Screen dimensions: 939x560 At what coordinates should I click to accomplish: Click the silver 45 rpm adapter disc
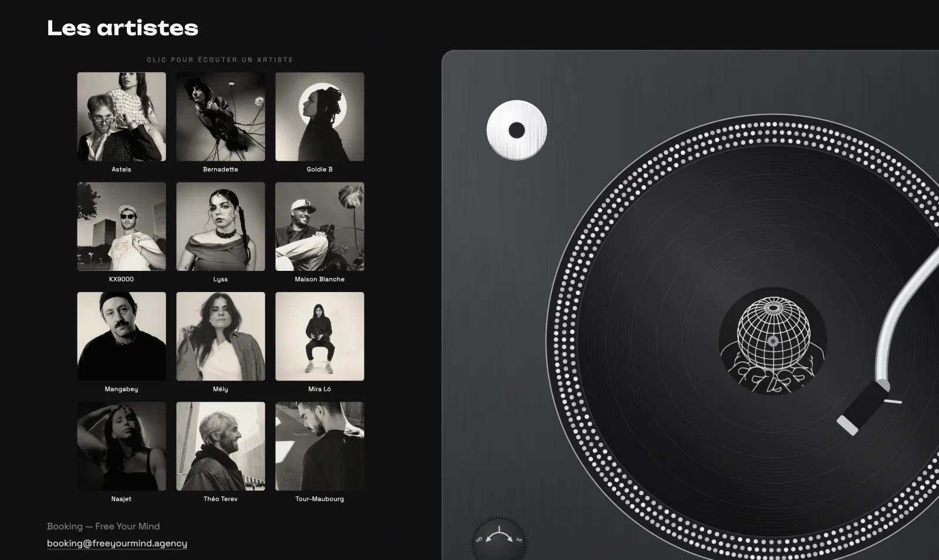(517, 130)
